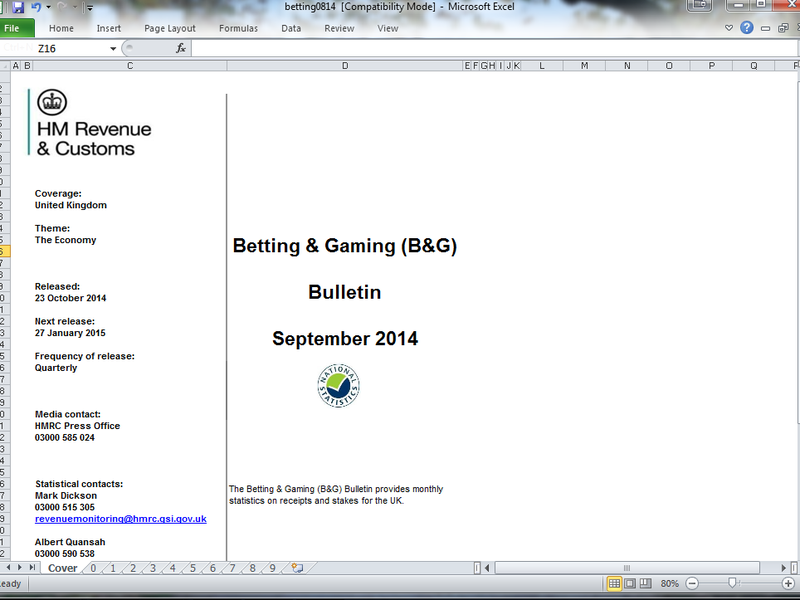Click the workbook restore window icon in ribbon
This screenshot has height=600, width=800.
pos(783,28)
